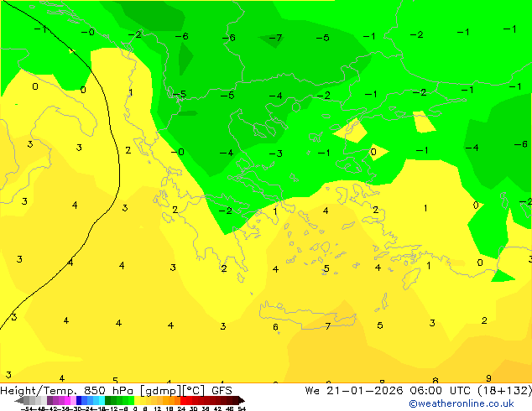Click the '54' label at legend's right end
Screen dimensions: 532x411
(242, 408)
